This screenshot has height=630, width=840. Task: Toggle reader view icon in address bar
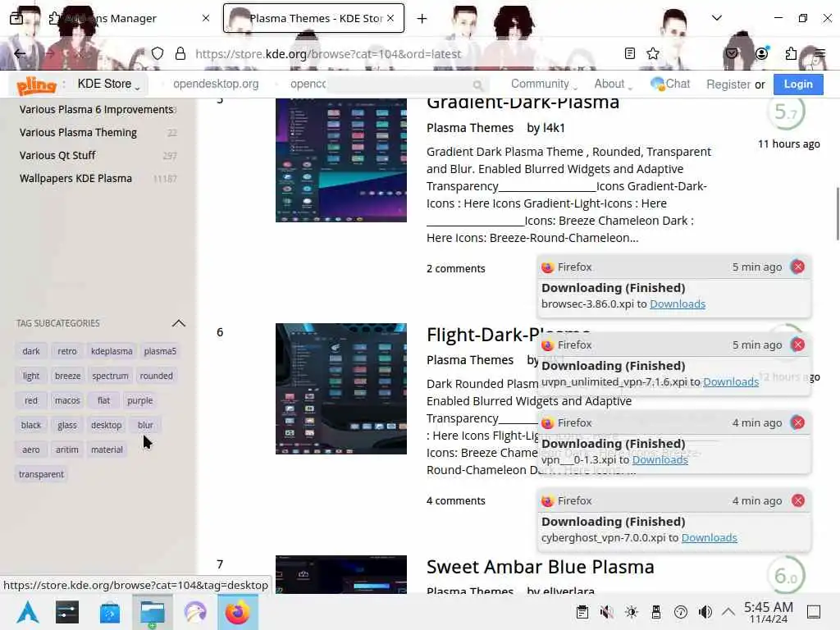630,53
